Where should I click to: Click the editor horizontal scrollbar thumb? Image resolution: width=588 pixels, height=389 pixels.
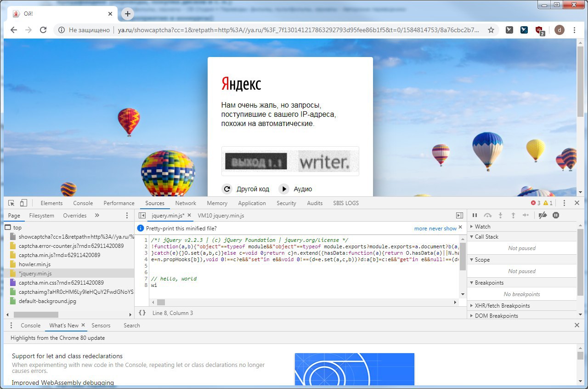(161, 302)
